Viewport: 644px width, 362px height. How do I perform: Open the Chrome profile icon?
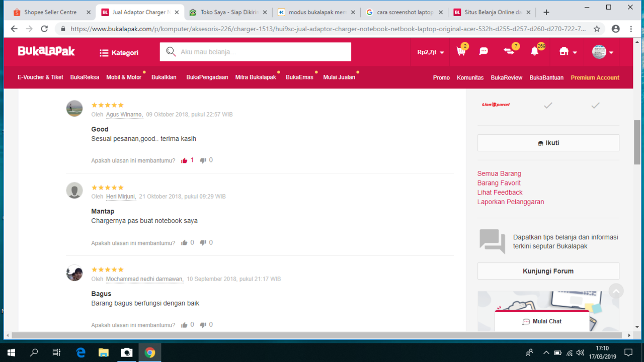click(615, 29)
